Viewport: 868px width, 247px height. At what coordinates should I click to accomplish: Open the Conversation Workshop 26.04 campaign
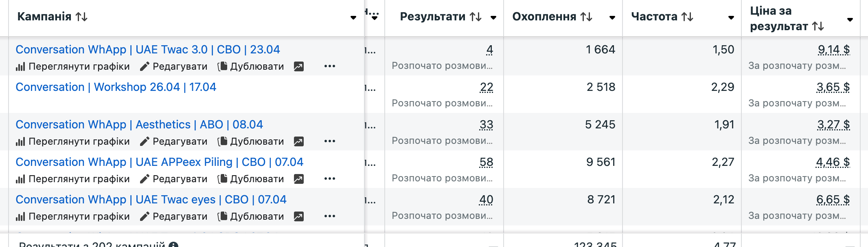click(x=116, y=87)
